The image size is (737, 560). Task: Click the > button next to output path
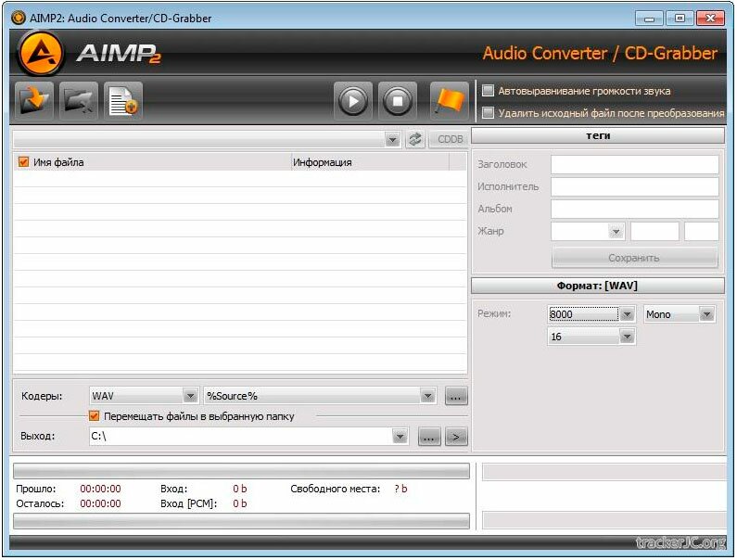pos(456,437)
